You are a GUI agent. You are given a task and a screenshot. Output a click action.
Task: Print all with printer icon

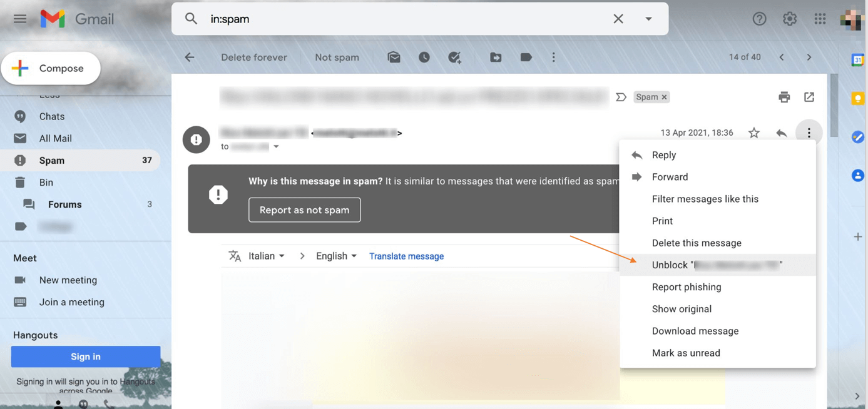[784, 97]
